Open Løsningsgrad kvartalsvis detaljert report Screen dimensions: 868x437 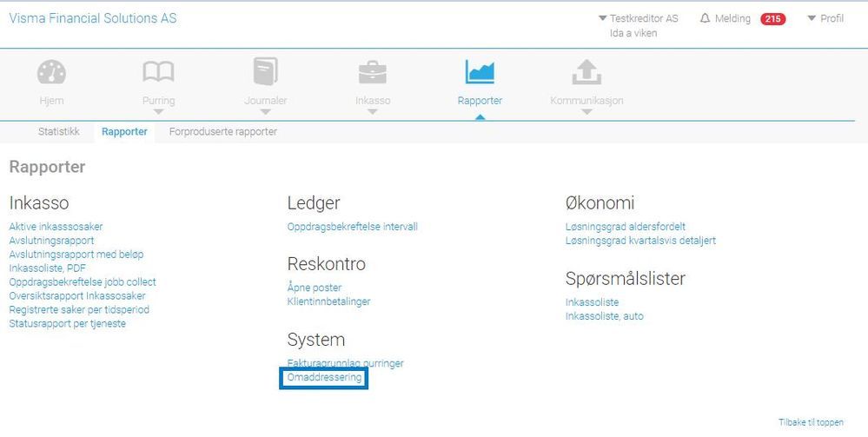tap(640, 241)
